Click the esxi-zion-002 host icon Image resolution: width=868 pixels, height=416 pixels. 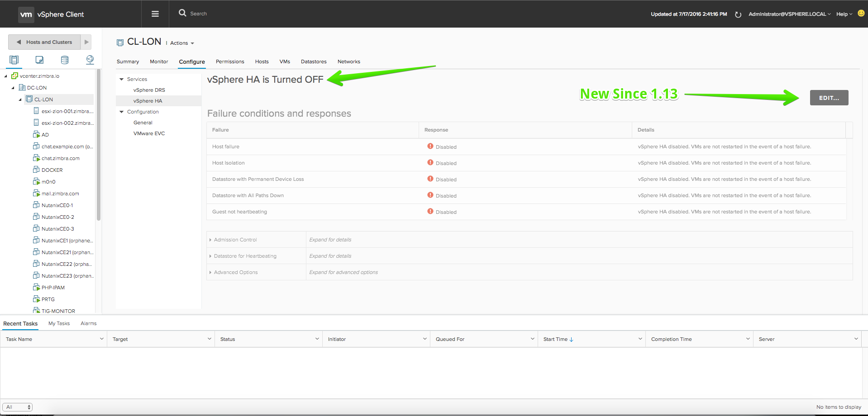tap(36, 123)
